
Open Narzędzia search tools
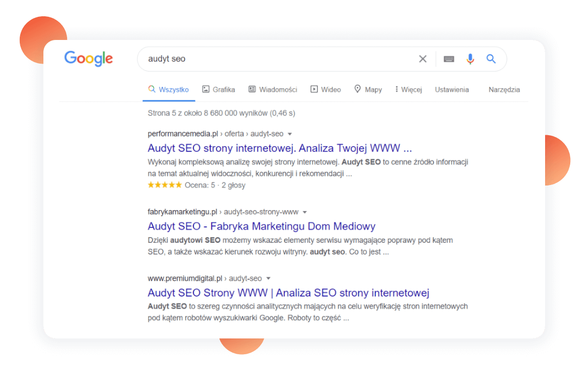(504, 90)
